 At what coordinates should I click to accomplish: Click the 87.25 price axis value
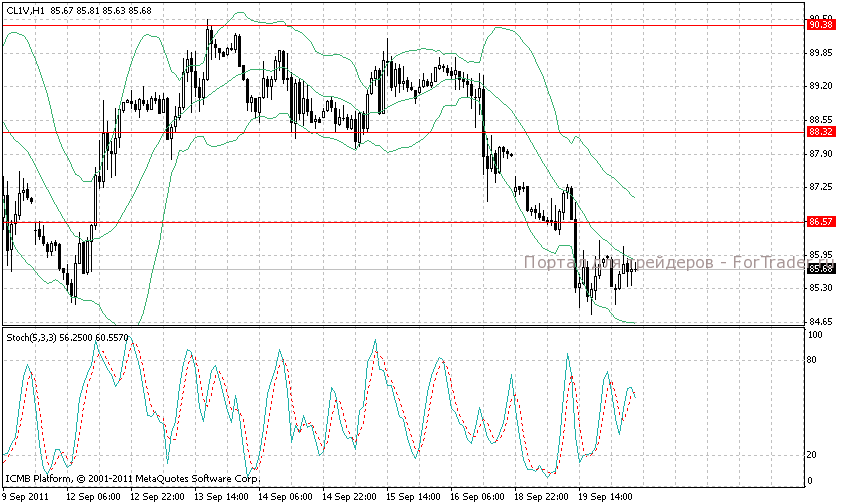point(821,187)
